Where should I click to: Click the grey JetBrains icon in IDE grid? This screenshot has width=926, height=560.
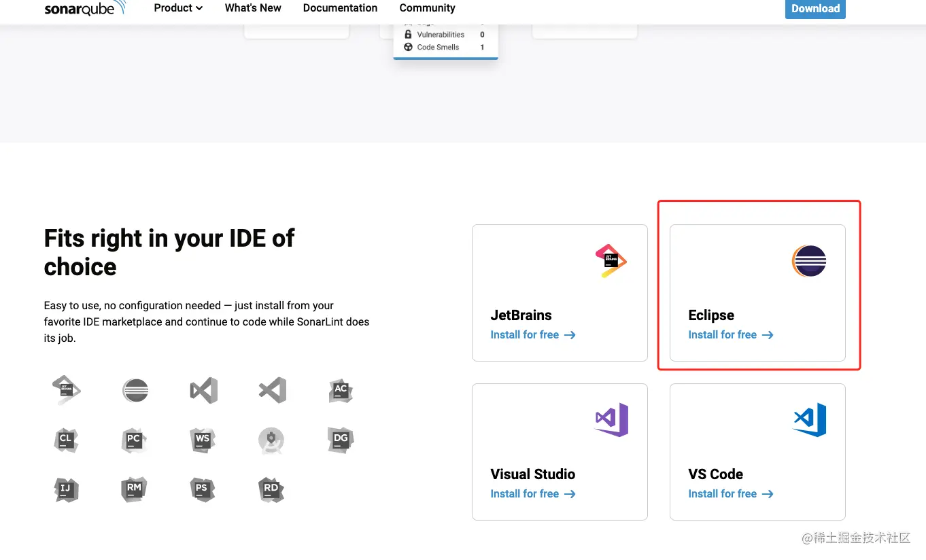coord(67,390)
